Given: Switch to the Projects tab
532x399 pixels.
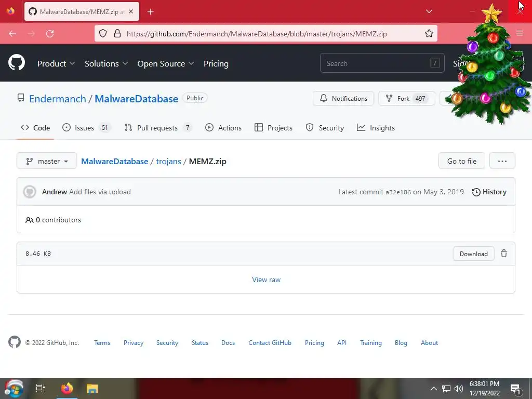Looking at the screenshot, I should click(x=273, y=128).
